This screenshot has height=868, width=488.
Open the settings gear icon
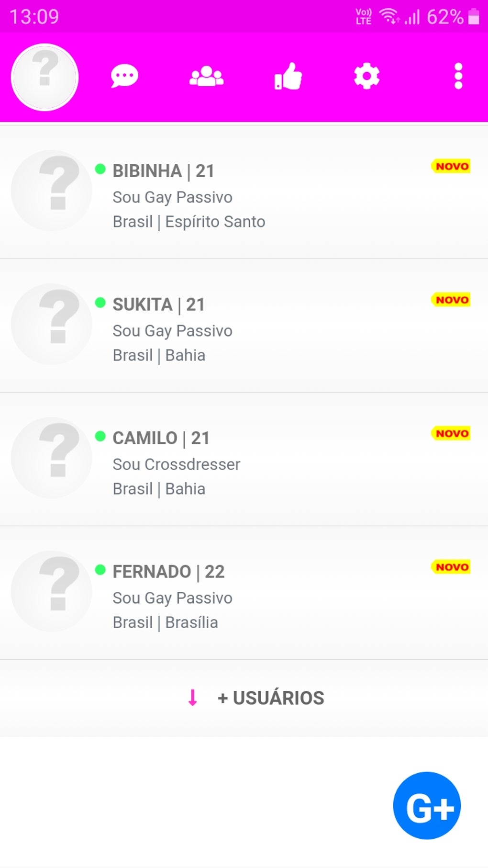(x=366, y=77)
